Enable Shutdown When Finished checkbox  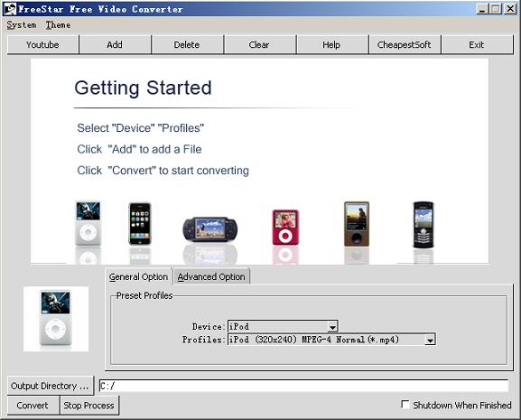click(x=405, y=405)
